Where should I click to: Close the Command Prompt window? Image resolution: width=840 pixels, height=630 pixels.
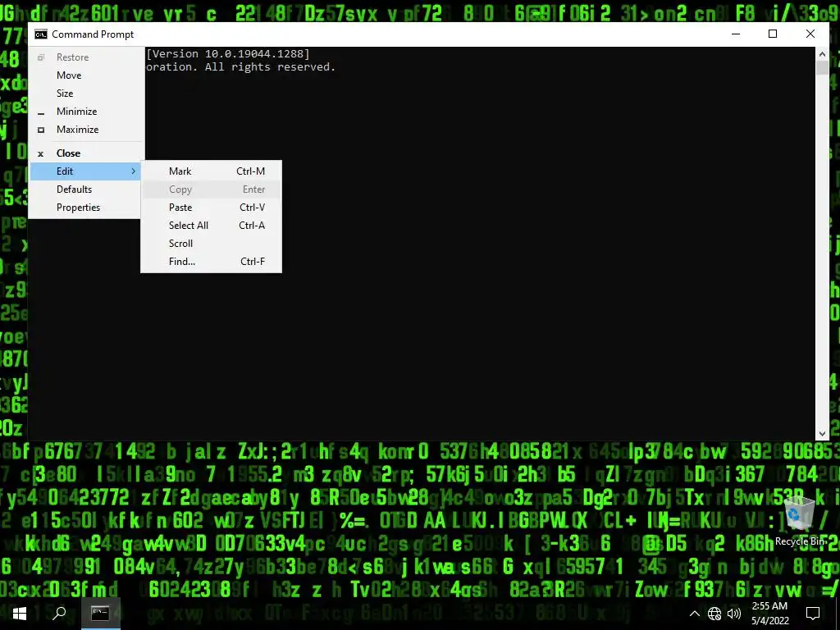click(810, 34)
